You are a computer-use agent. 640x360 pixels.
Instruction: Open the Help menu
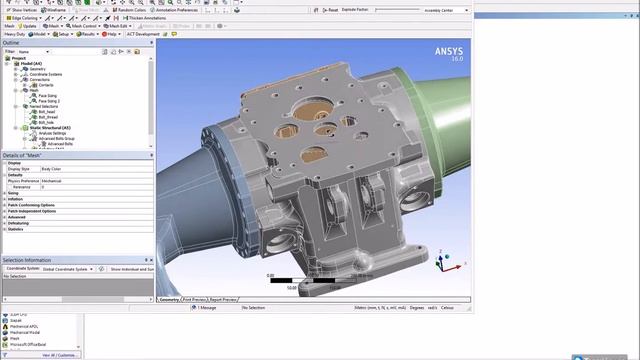(111, 34)
